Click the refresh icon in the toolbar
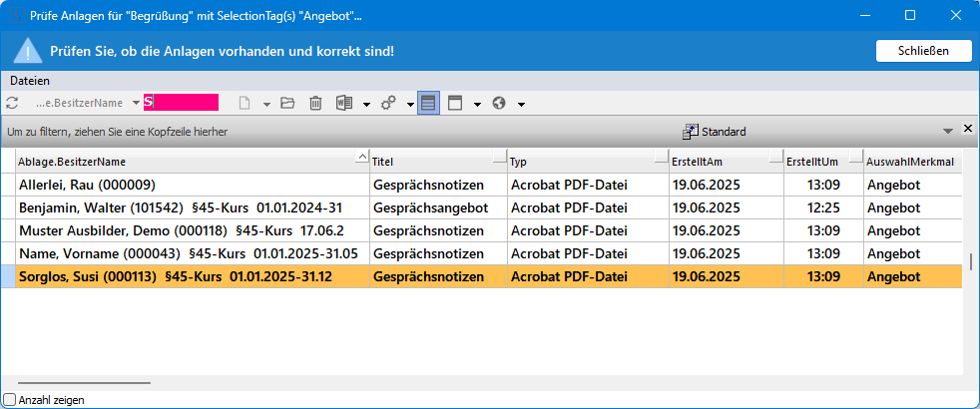The image size is (980, 409). [x=12, y=103]
